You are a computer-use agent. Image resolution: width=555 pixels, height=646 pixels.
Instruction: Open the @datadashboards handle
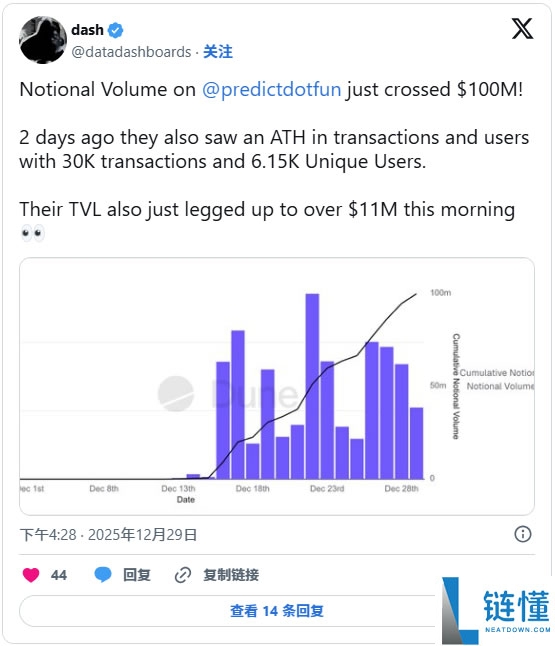point(131,52)
